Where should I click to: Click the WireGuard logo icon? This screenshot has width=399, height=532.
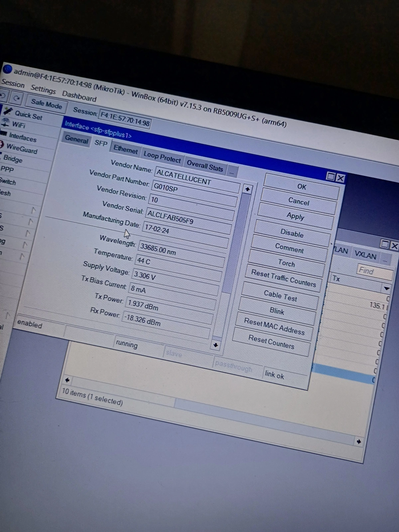(2, 145)
